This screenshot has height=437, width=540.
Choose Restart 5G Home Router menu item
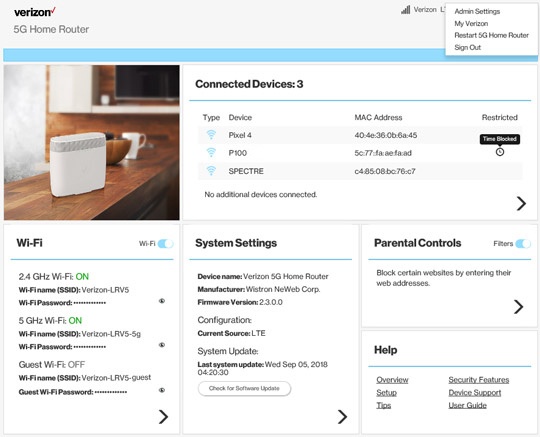click(x=491, y=35)
